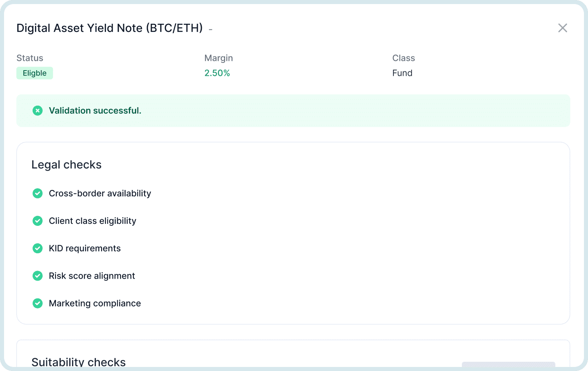Click the Eligble status badge

35,73
